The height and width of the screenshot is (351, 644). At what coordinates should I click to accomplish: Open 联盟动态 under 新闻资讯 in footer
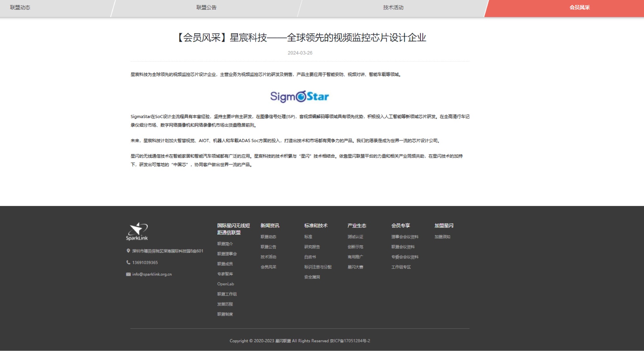click(x=268, y=237)
